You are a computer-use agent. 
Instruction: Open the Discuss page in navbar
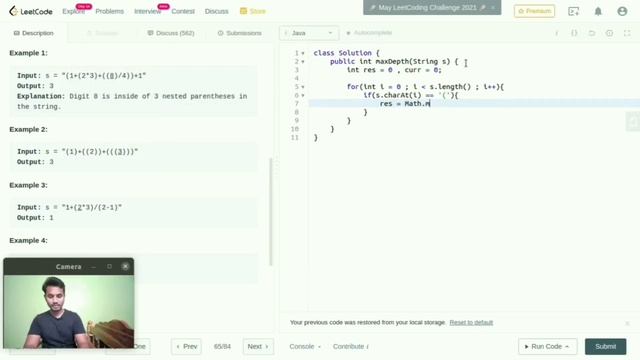[x=216, y=11]
